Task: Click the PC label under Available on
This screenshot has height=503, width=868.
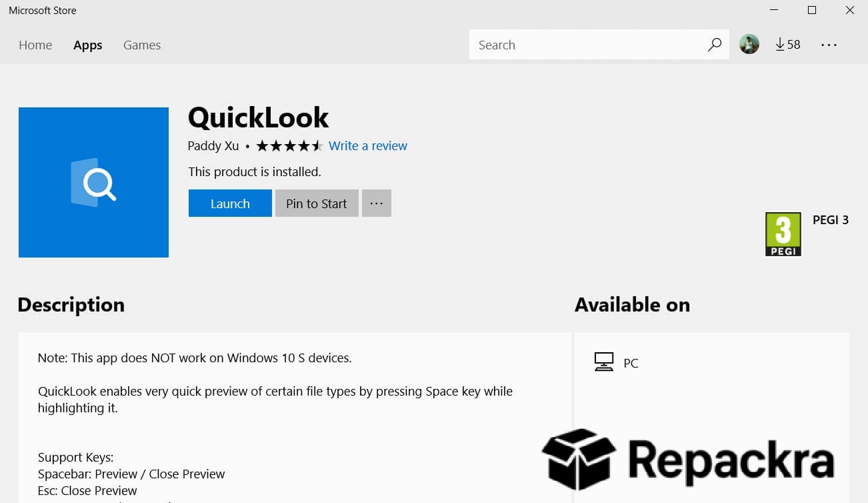Action: pos(631,363)
